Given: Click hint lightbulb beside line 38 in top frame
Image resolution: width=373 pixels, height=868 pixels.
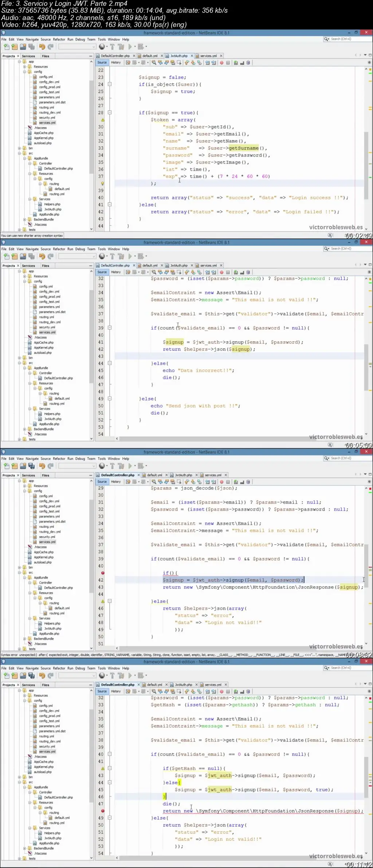Looking at the screenshot, I should click(x=103, y=183).
